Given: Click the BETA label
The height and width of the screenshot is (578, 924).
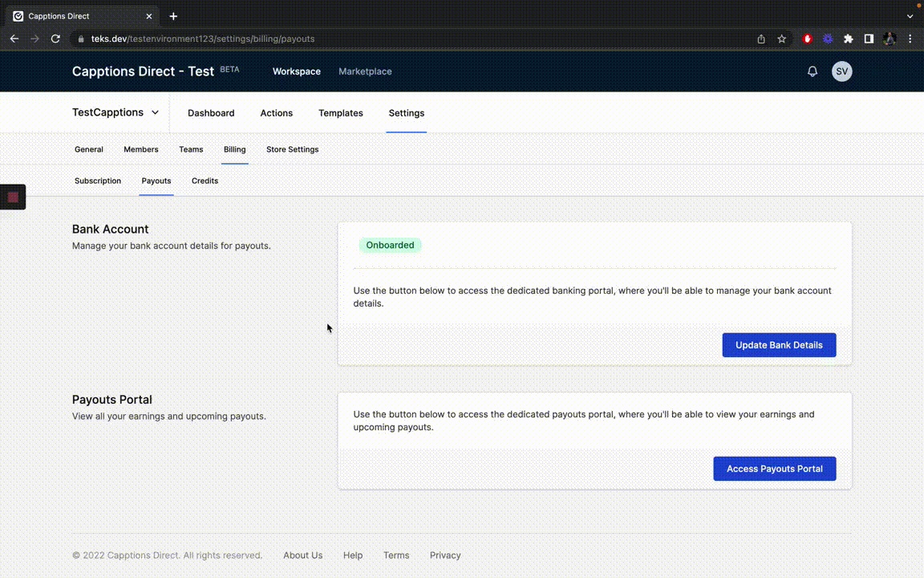Looking at the screenshot, I should tap(230, 69).
